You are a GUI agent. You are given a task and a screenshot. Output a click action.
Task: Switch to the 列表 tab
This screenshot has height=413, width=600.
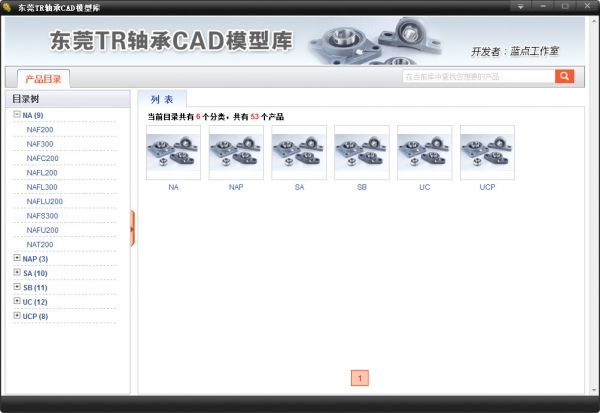pyautogui.click(x=162, y=99)
